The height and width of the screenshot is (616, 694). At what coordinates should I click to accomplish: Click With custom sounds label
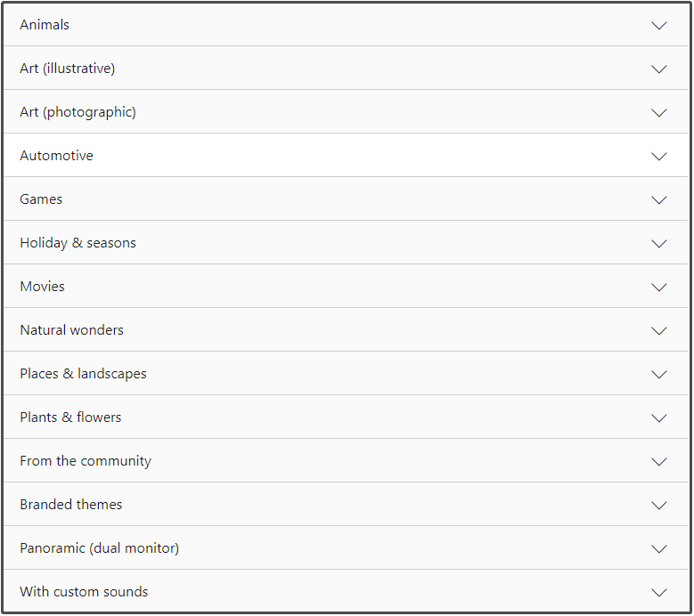[x=84, y=592]
